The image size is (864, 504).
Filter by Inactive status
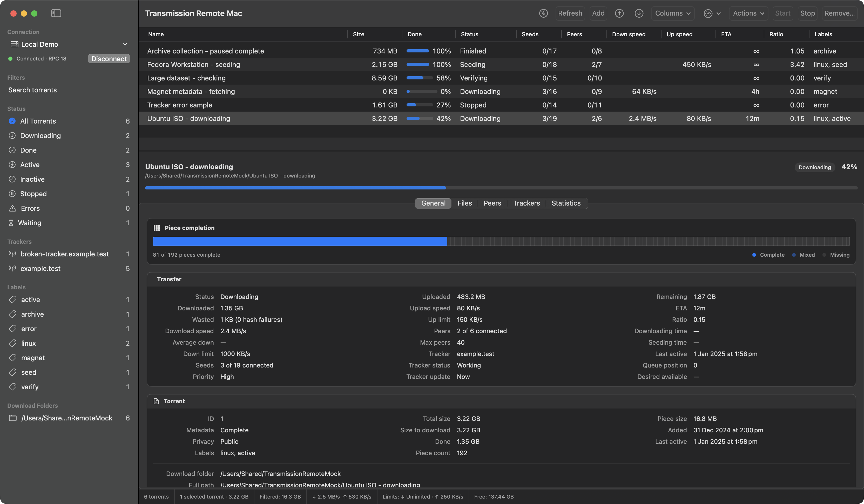pyautogui.click(x=69, y=179)
